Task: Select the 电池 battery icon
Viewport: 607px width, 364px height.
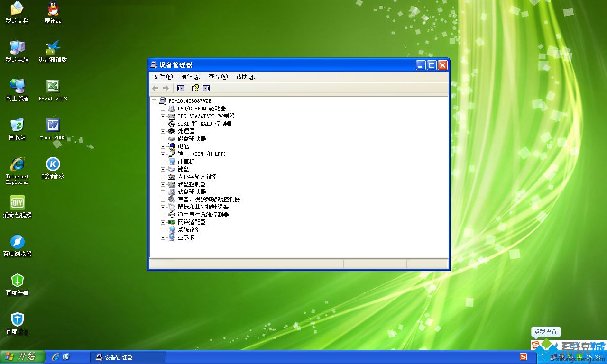Action: [172, 146]
